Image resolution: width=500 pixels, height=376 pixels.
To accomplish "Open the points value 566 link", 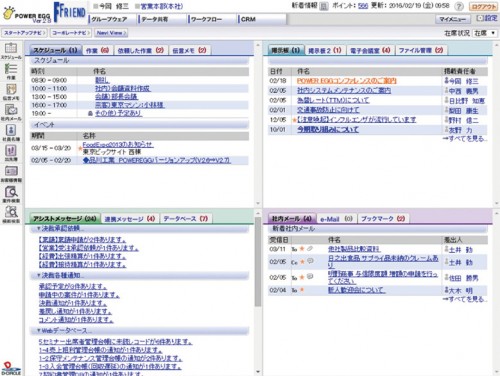I will (363, 6).
